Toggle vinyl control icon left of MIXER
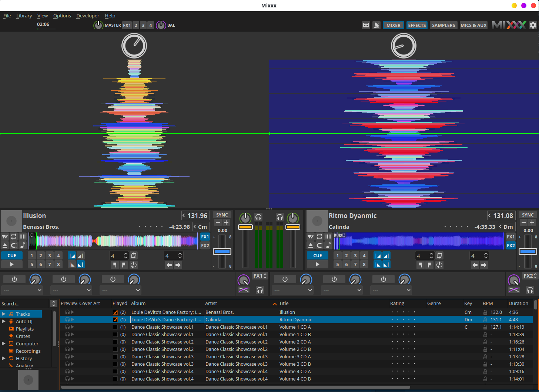The height and width of the screenshot is (392, 539). pos(376,25)
